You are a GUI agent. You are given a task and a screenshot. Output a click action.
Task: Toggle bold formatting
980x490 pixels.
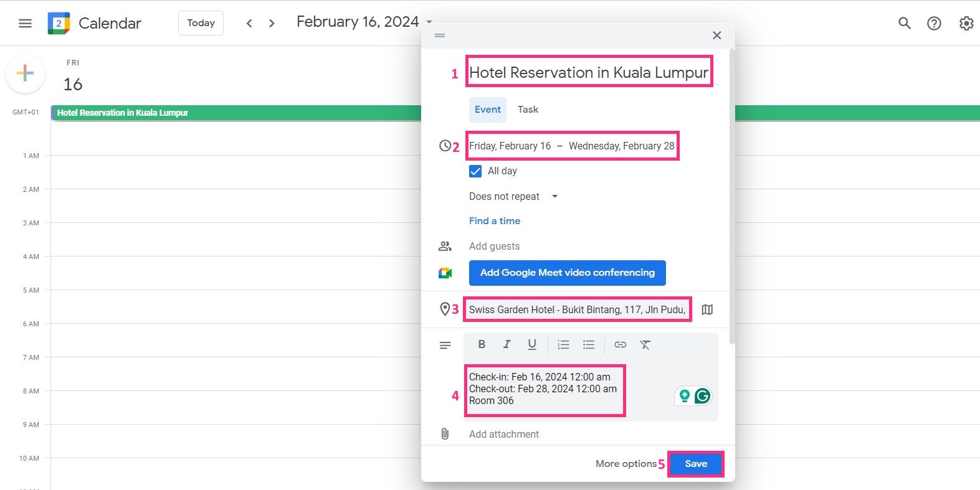coord(482,344)
